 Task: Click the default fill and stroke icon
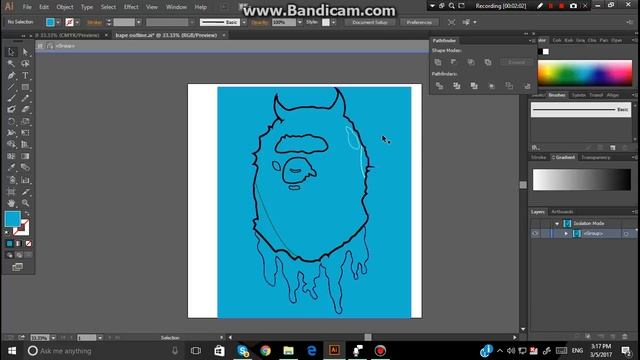[7, 233]
